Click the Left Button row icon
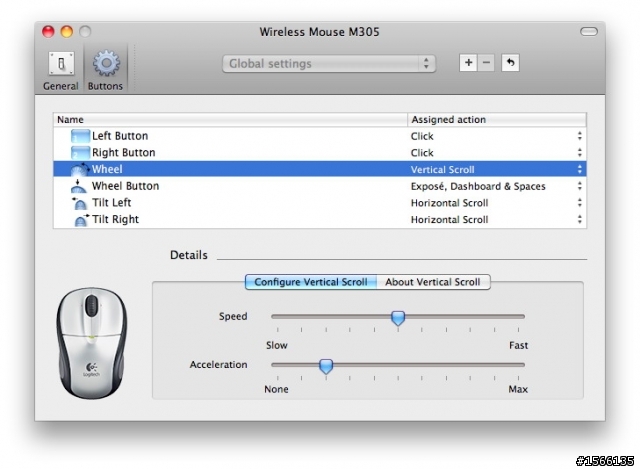 click(x=80, y=136)
